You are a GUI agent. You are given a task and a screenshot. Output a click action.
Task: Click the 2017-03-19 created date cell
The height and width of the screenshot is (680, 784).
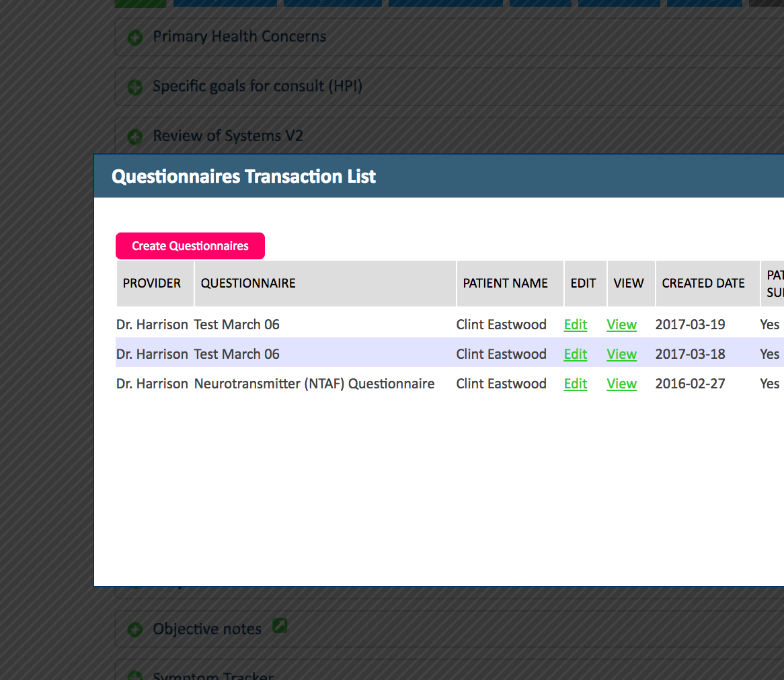(x=690, y=325)
